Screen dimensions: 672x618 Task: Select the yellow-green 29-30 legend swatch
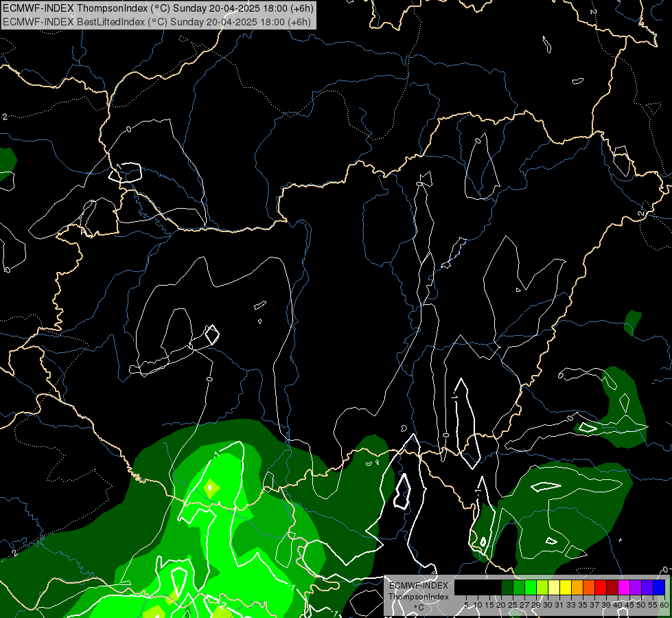[x=542, y=587]
